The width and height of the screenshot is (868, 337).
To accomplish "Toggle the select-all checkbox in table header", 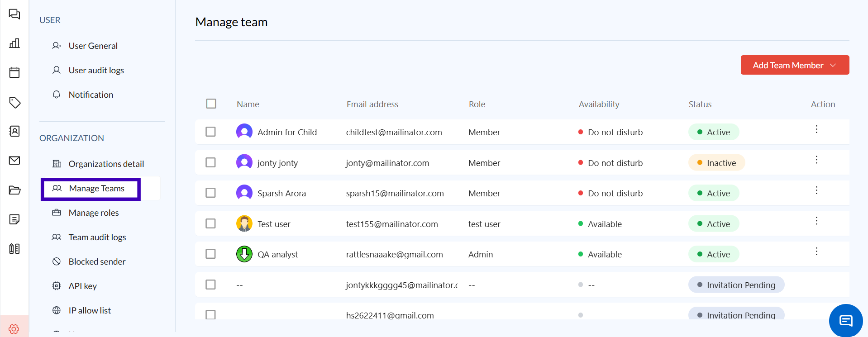I will coord(211,104).
